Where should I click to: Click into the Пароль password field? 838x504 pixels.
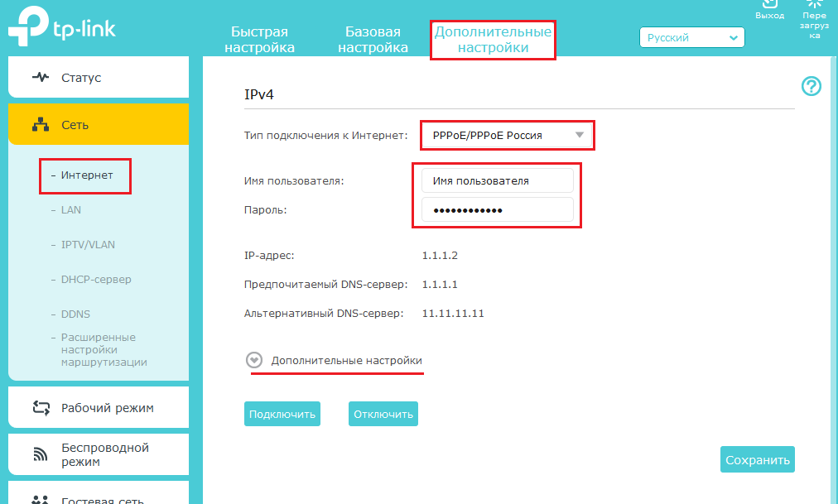click(497, 210)
